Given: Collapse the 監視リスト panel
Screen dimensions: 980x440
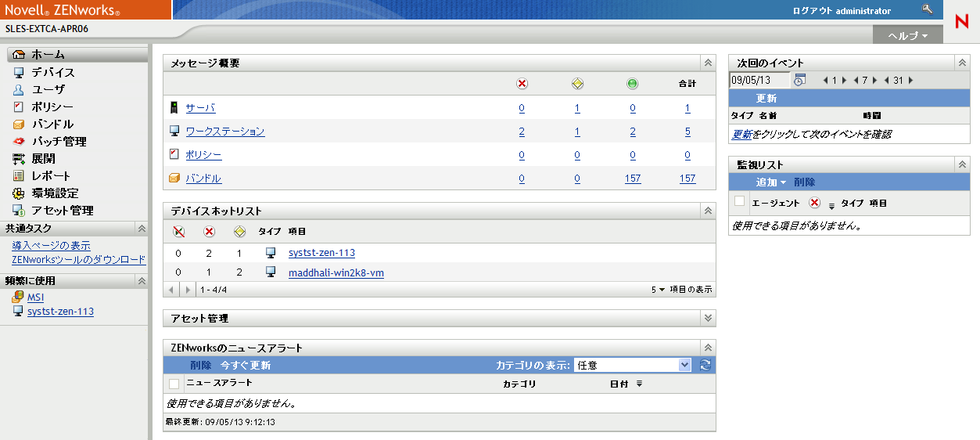Looking at the screenshot, I should coord(962,164).
